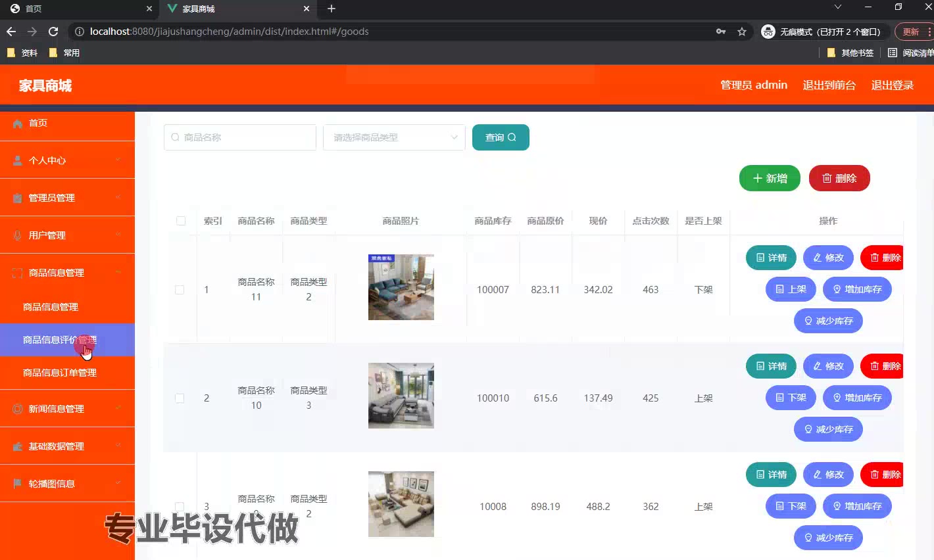Click the browser reload page icon
Screen dimensions: 934x560
click(53, 32)
